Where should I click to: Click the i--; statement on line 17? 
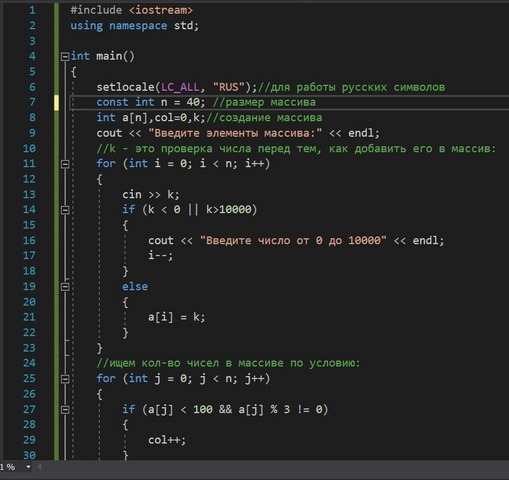pos(161,256)
